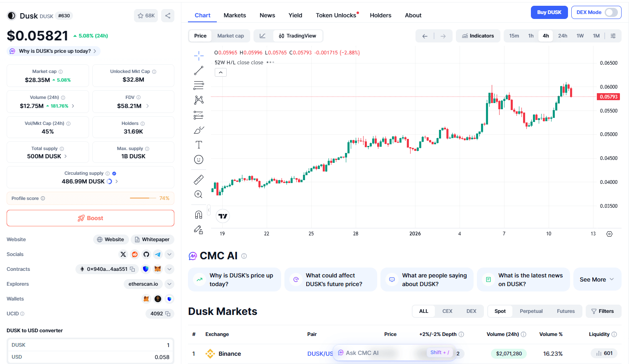Open the Whitepaper link
The height and width of the screenshot is (364, 629).
(153, 240)
